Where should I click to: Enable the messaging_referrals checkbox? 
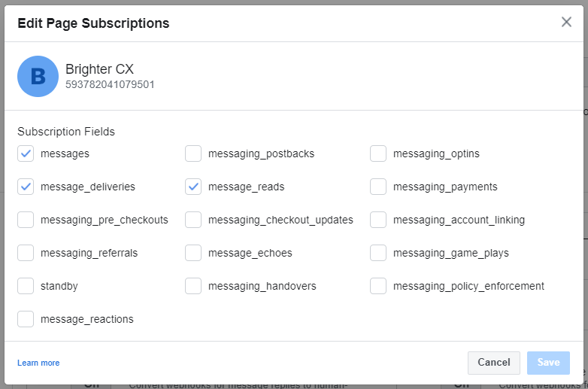click(26, 253)
